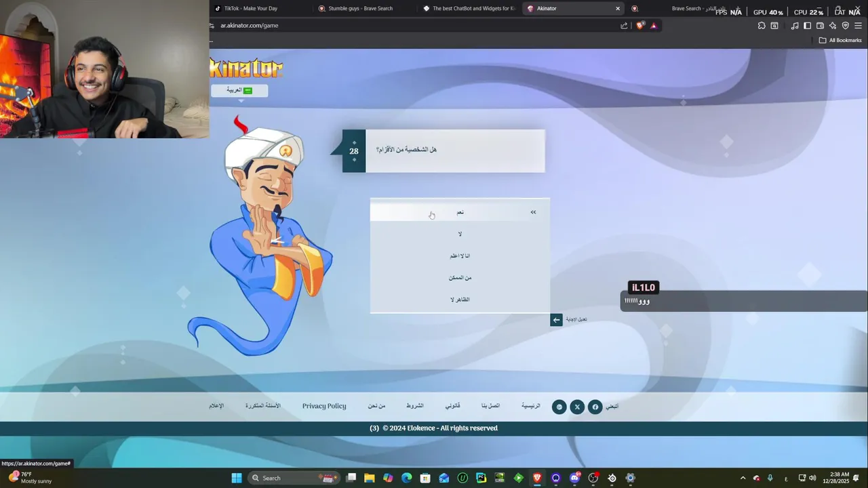868x488 pixels.
Task: Switch to The best ChatBot and Widgets tab
Action: [x=469, y=9]
